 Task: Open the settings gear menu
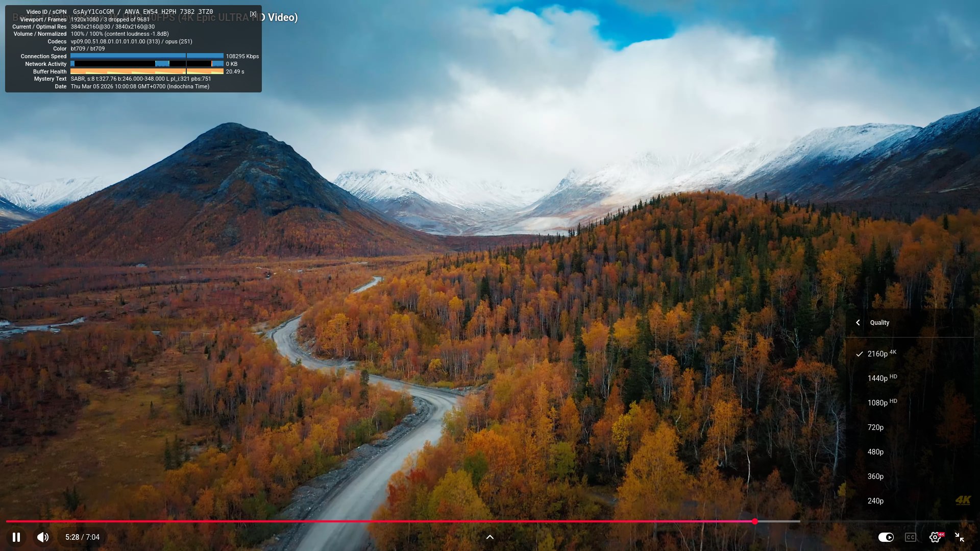(x=935, y=537)
